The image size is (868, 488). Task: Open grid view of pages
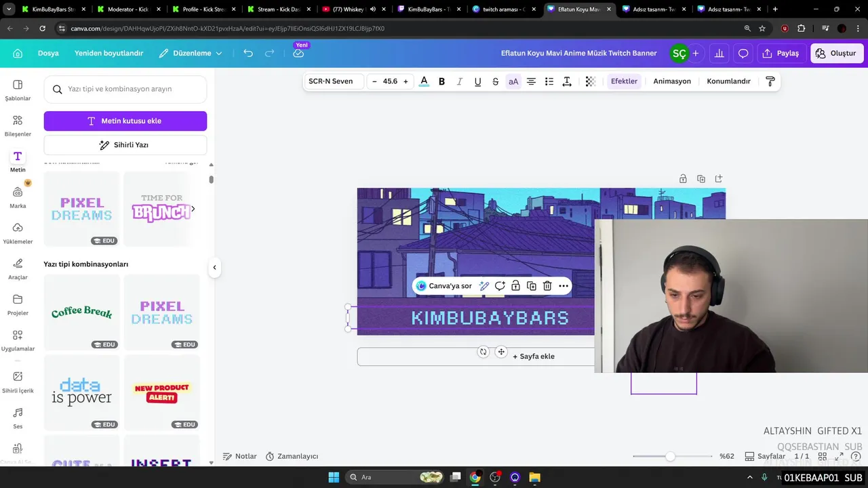point(822,456)
